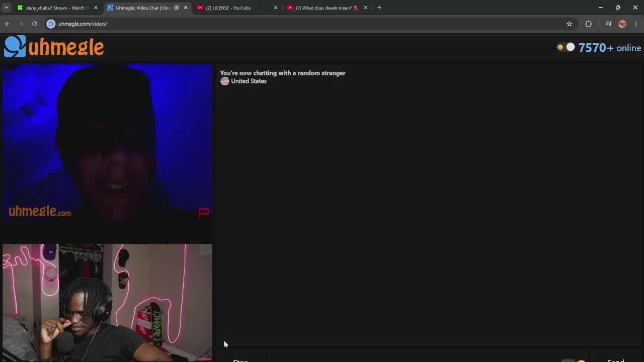
Task: Click the address bar URL uhmegle.com/video/
Action: (83, 24)
